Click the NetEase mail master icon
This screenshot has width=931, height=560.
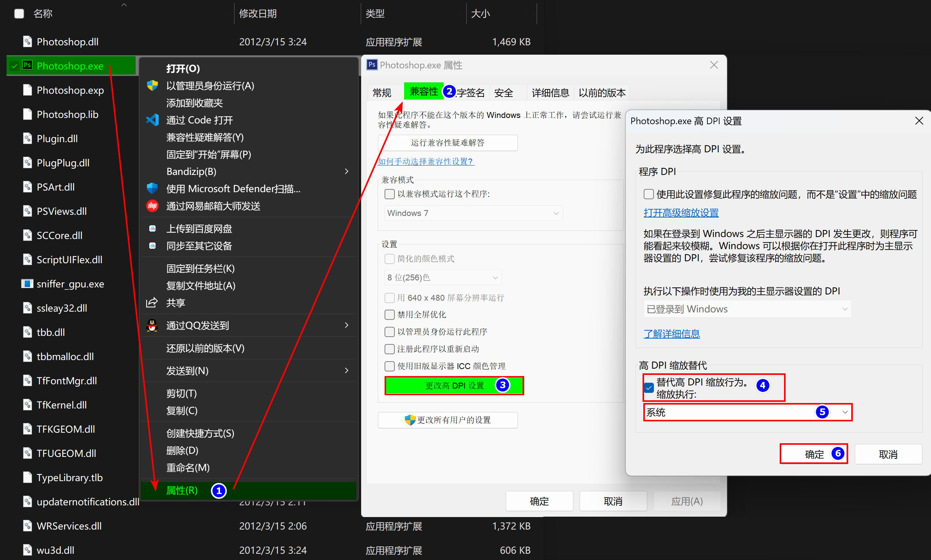coord(152,206)
